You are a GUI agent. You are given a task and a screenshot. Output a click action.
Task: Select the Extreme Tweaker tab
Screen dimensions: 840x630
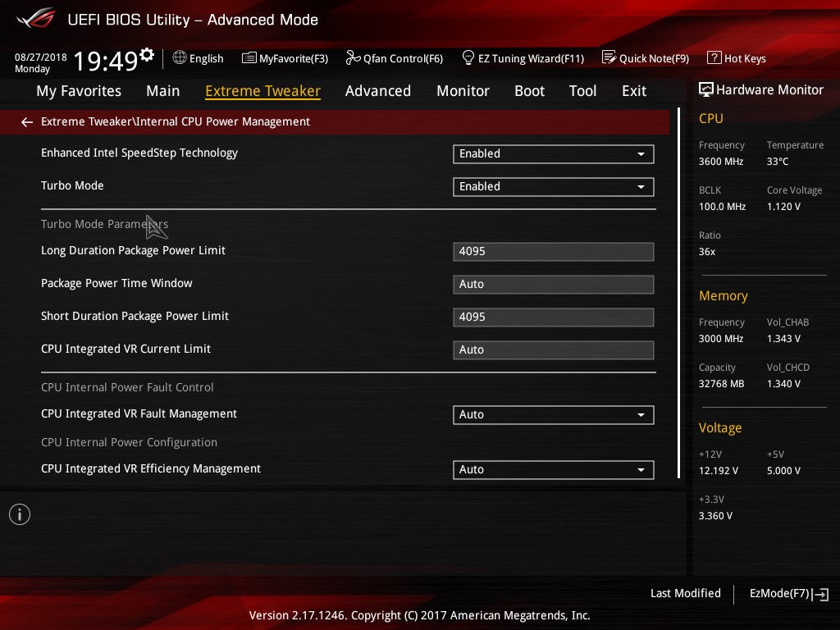click(262, 91)
